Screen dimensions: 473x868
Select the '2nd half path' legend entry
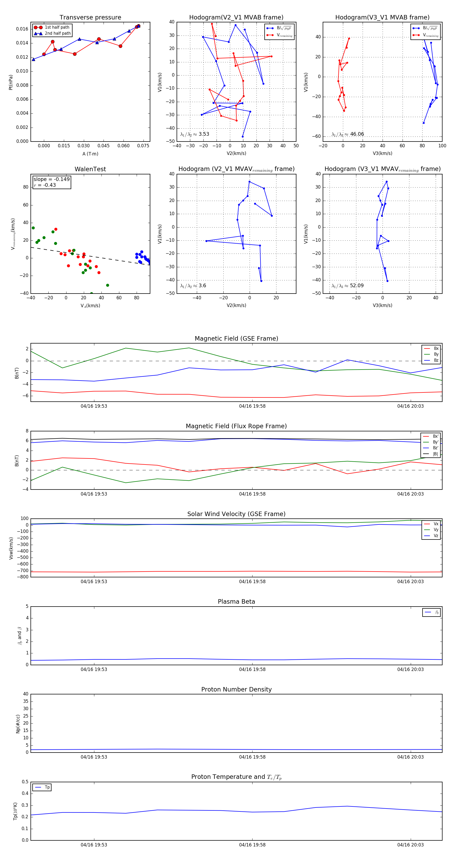[52, 33]
